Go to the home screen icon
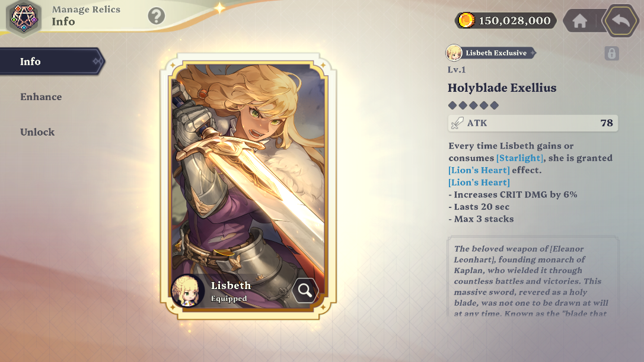This screenshot has height=362, width=644. pyautogui.click(x=579, y=21)
